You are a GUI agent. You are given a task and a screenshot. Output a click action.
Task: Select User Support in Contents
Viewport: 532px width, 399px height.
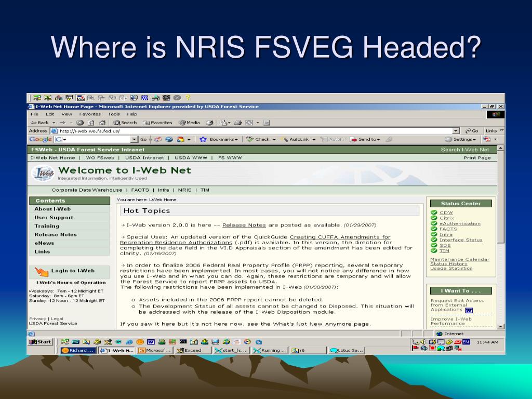70,218
